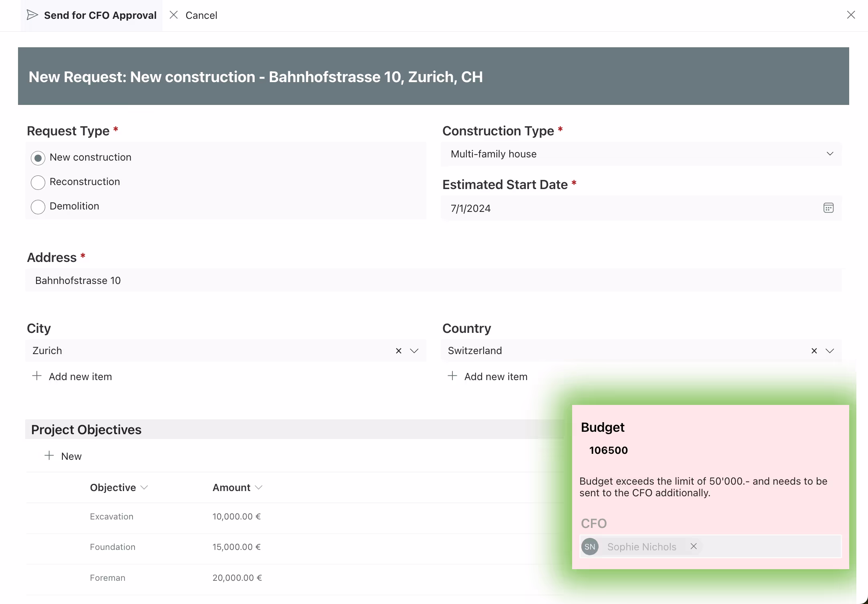The width and height of the screenshot is (868, 604).
Task: Clear the Switzerland country selection
Action: tap(814, 351)
